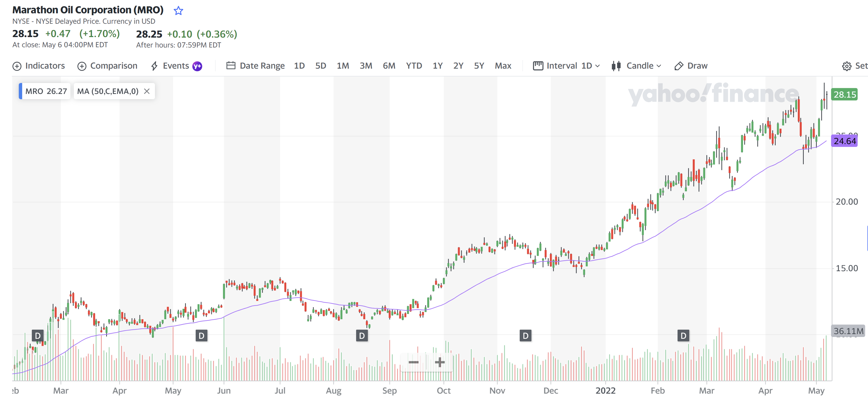Click the purple 24.64 EMA value tag

tap(844, 141)
